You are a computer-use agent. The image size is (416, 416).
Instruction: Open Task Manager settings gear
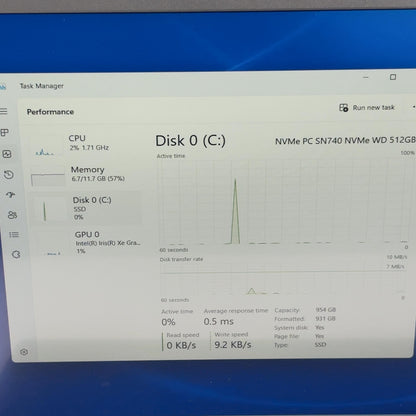[x=24, y=352]
